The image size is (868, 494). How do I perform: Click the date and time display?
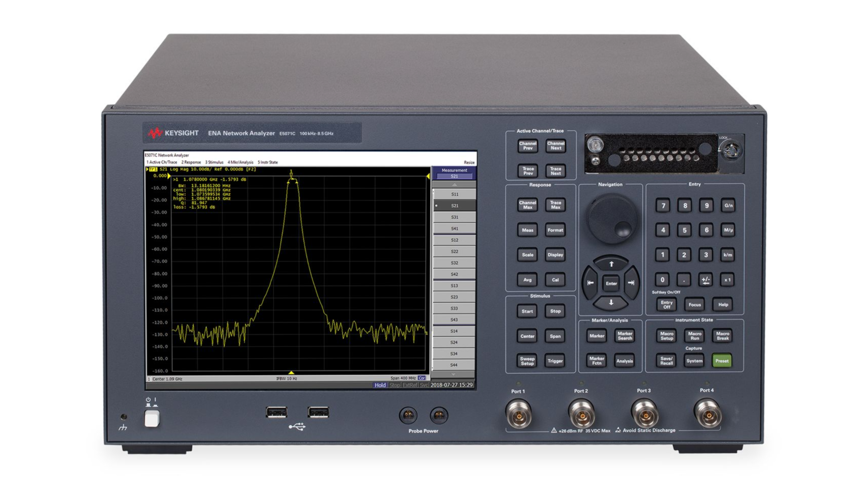click(452, 385)
